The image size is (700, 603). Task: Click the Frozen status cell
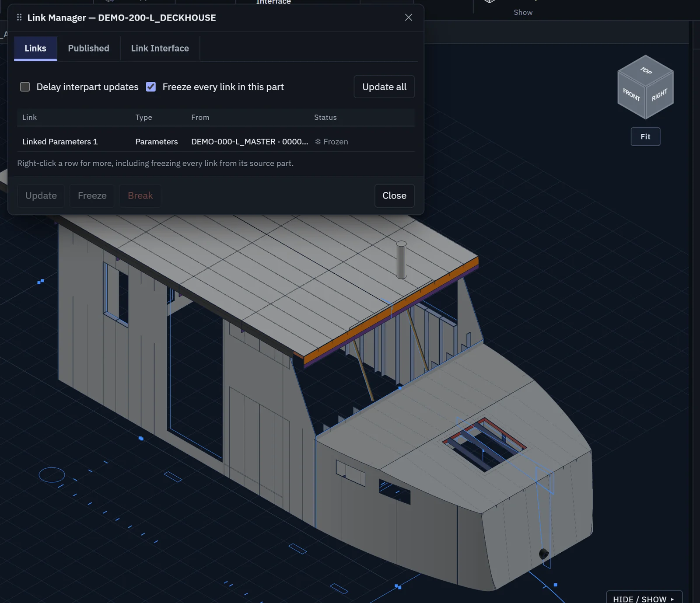point(331,142)
